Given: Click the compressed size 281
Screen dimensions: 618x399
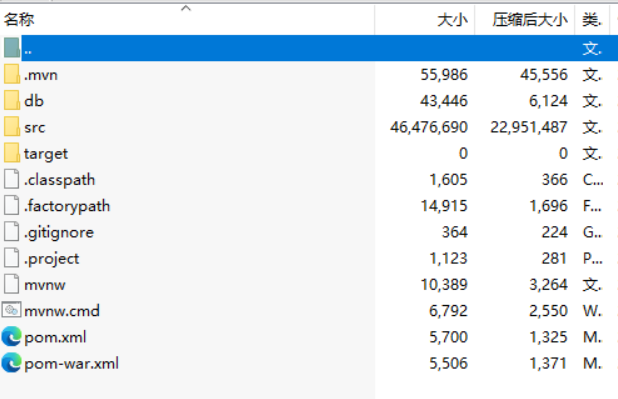Looking at the screenshot, I should coord(555,259).
